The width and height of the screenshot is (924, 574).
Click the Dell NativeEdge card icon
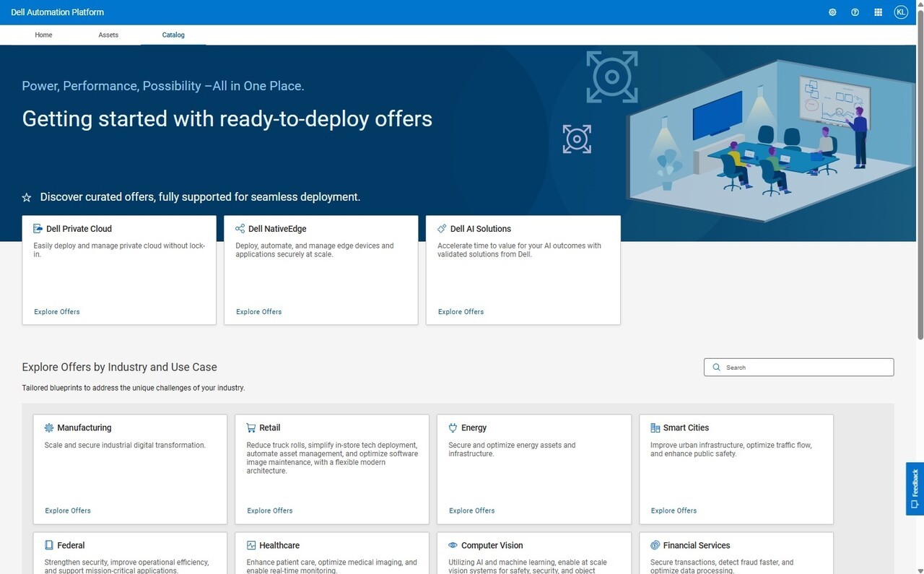(240, 229)
